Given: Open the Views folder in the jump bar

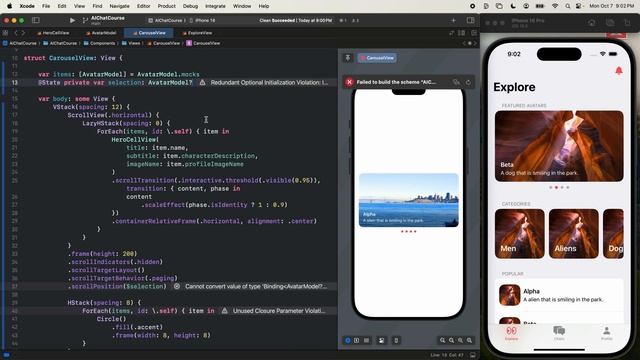Looking at the screenshot, I should tap(131, 43).
